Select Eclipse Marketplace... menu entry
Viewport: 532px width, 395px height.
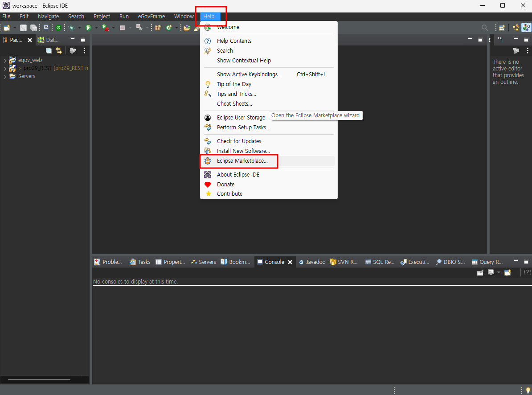[x=269, y=161]
